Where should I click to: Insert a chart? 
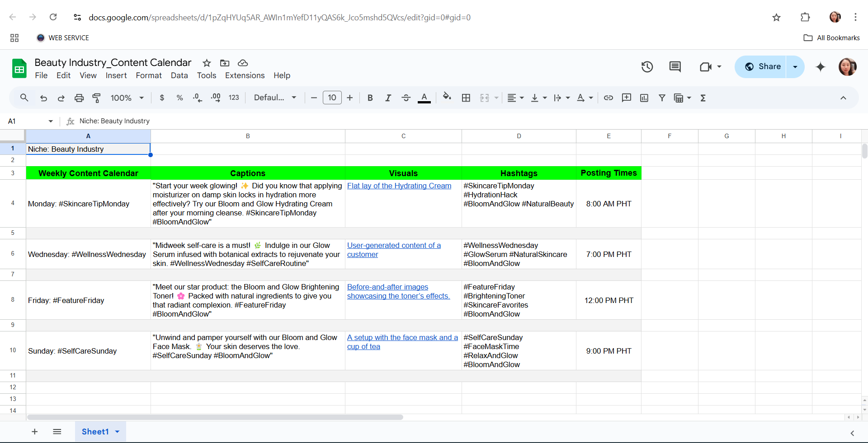point(644,98)
